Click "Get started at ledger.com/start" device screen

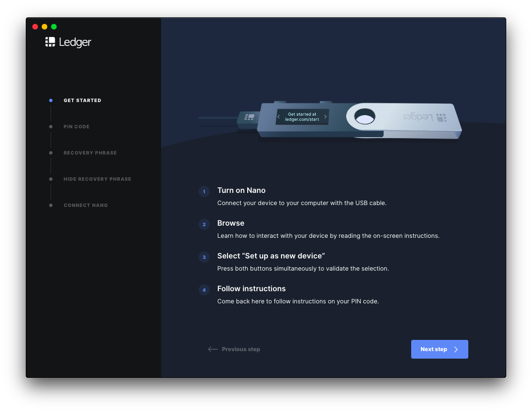(x=302, y=117)
